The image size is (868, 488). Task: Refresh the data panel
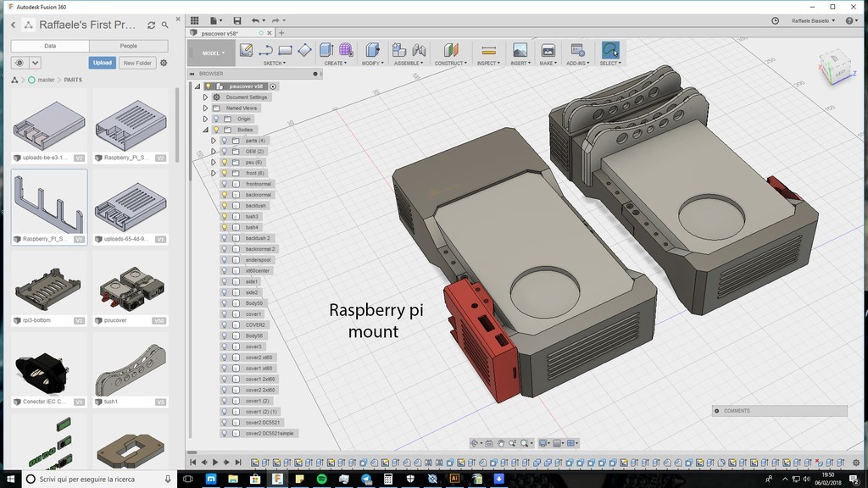pyautogui.click(x=151, y=25)
